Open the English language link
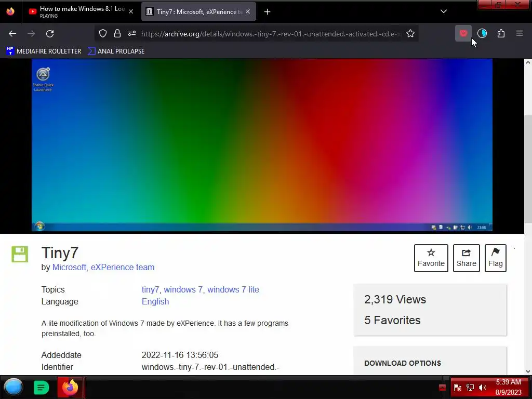 pos(155,302)
